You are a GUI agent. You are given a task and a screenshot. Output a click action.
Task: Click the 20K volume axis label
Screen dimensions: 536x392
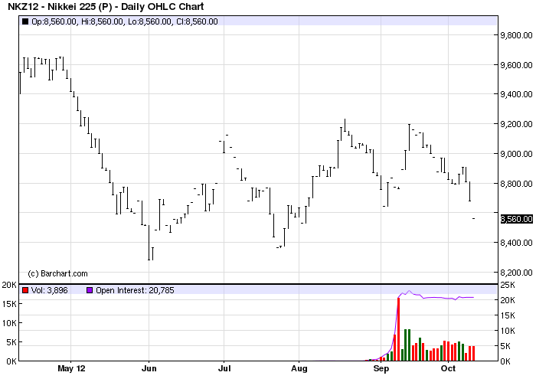click(x=9, y=285)
